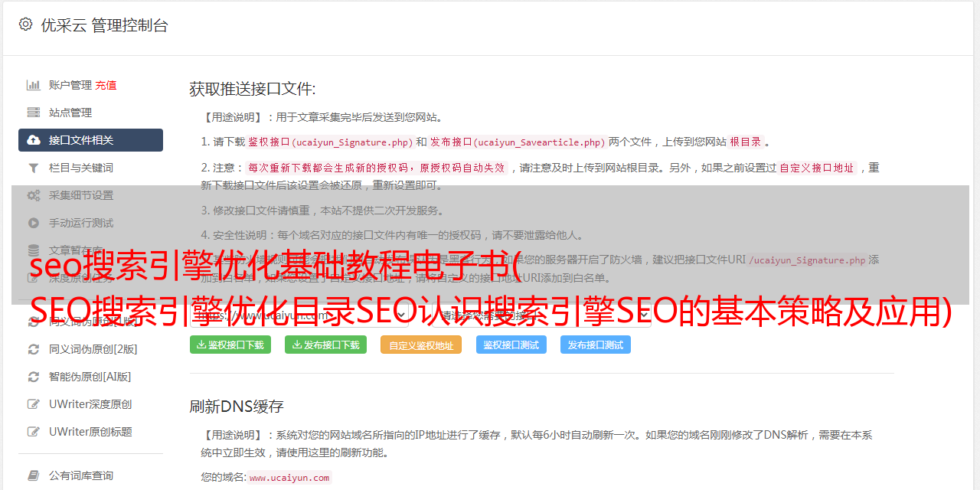980x490 pixels.
Task: Click the blue 鉴权接口测试 button
Action: (x=511, y=345)
